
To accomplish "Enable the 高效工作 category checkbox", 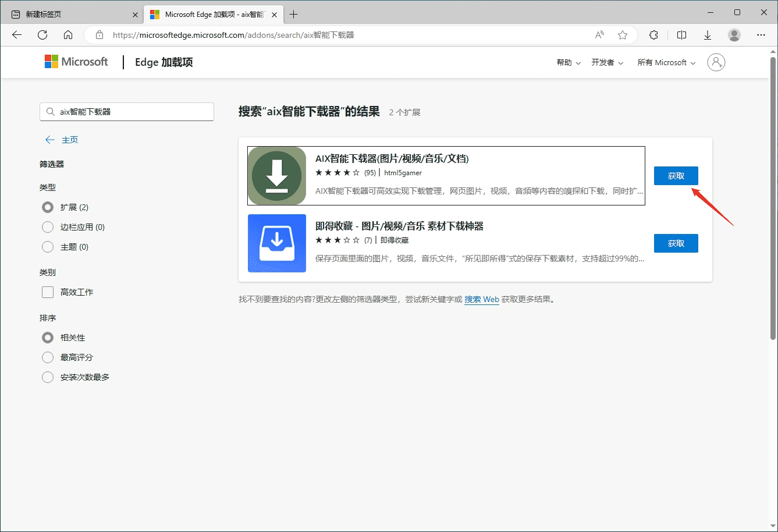I will coord(47,292).
